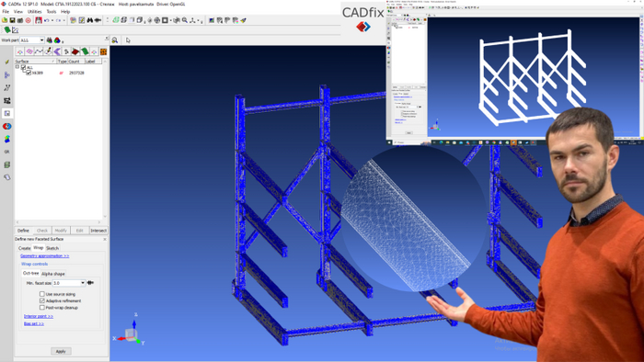The height and width of the screenshot is (362, 644).
Task: Click the Surface column header
Action: (35, 61)
